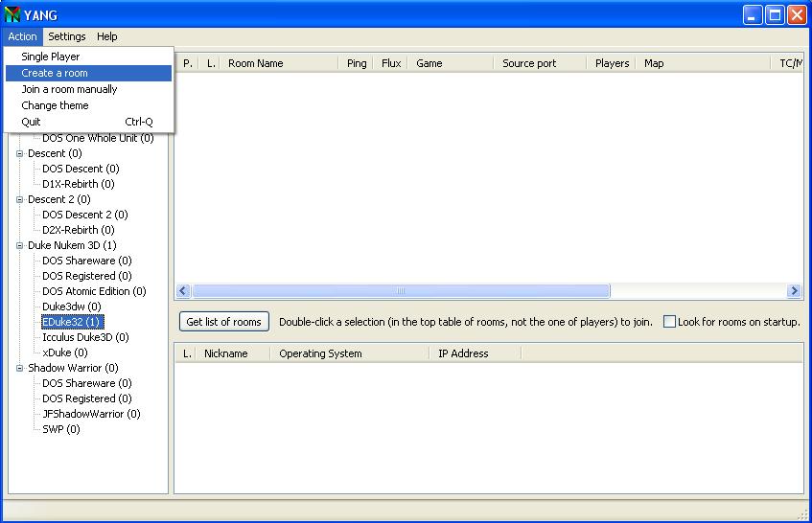812x523 pixels.
Task: Select Create a room menu entry
Action: (88, 73)
